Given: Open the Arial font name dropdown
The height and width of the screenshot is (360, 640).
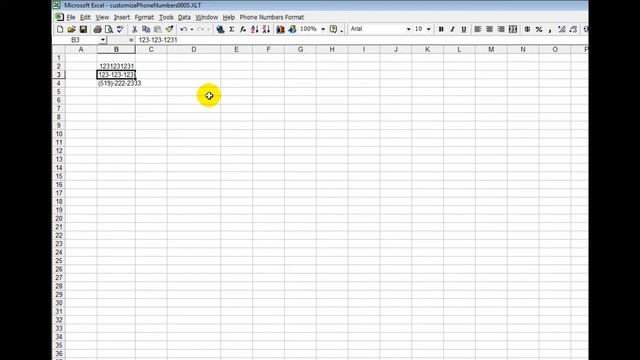Looking at the screenshot, I should click(x=408, y=29).
